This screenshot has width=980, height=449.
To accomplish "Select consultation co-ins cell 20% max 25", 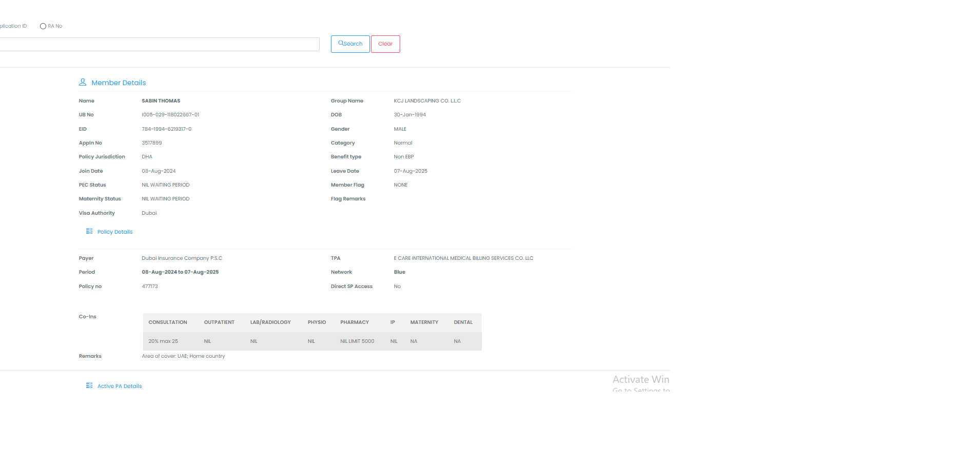I will coord(163,341).
